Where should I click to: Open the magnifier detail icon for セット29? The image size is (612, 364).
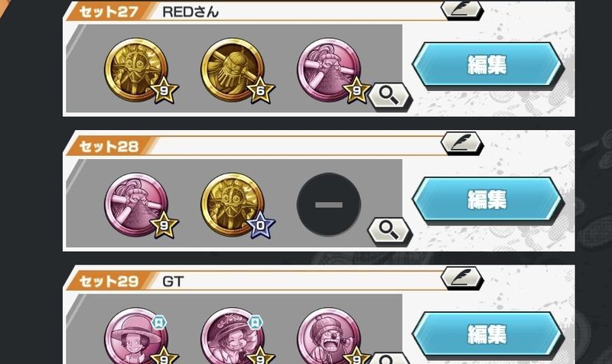[x=390, y=359]
